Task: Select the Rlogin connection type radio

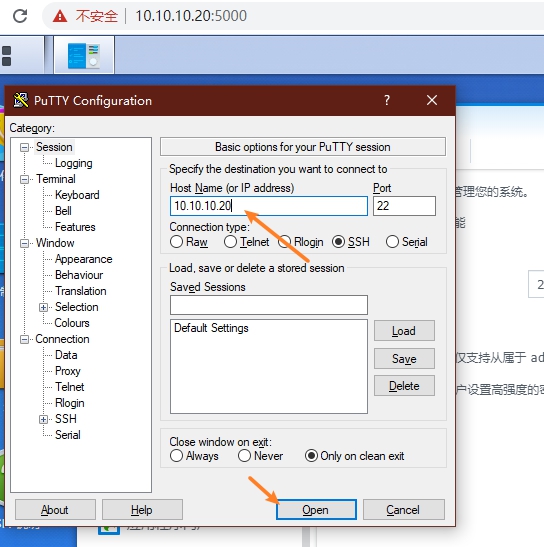Action: [285, 242]
